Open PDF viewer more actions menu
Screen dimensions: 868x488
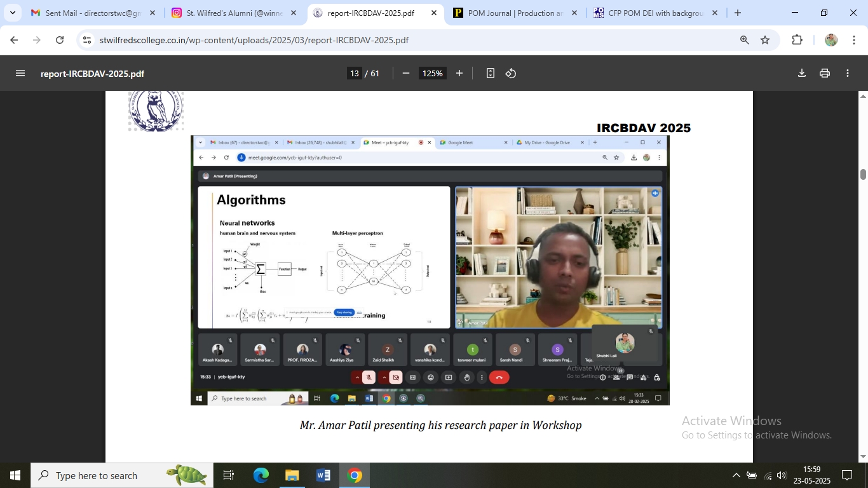pyautogui.click(x=848, y=73)
